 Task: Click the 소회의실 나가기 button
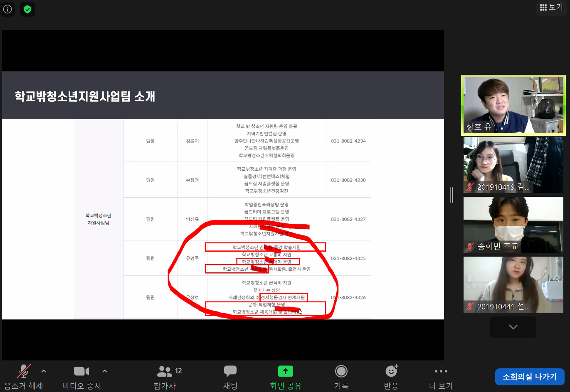529,377
